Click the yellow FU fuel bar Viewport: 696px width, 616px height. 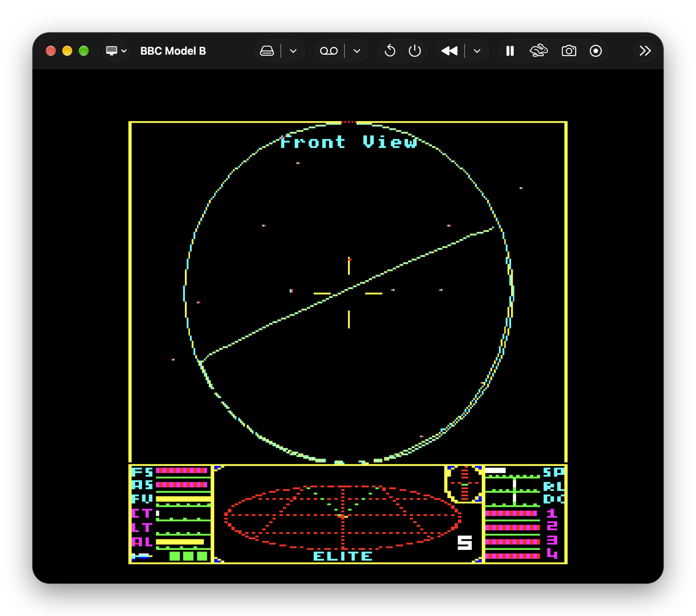pos(183,499)
